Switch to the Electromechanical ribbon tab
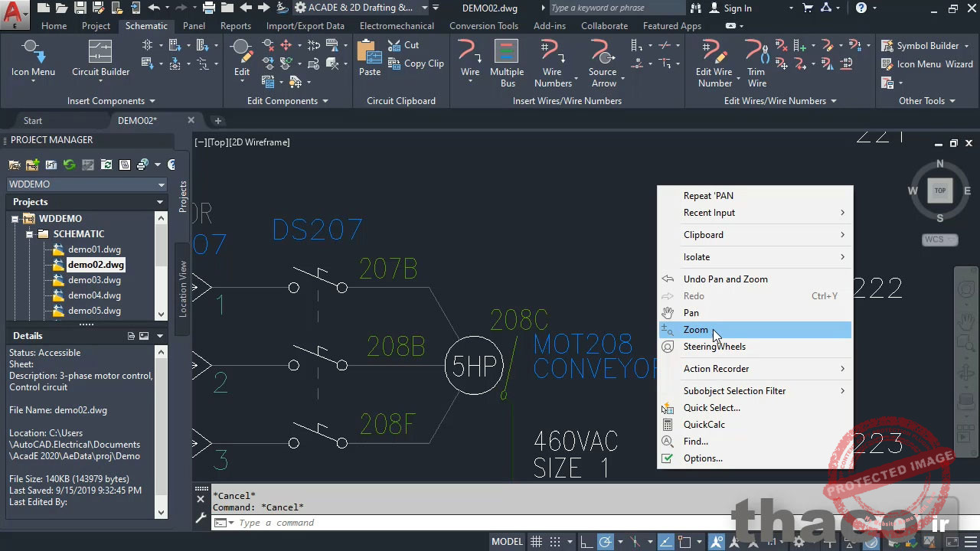 [396, 25]
